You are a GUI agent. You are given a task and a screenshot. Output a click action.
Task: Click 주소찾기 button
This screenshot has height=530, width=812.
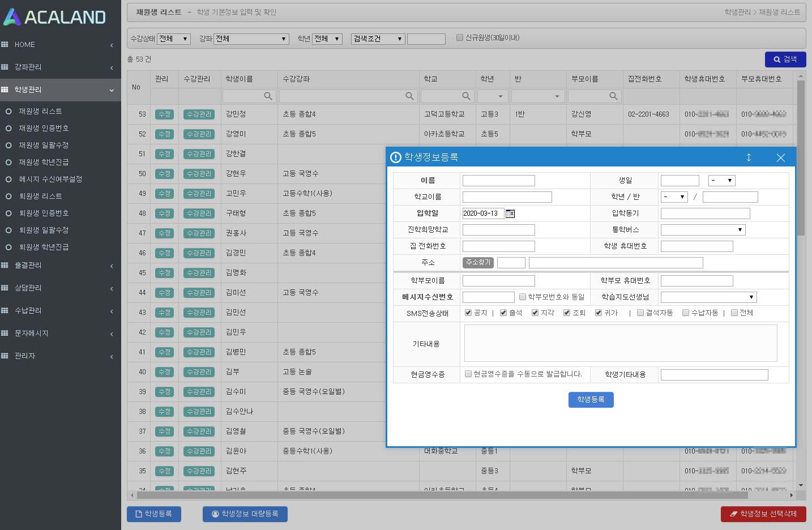pyautogui.click(x=478, y=263)
